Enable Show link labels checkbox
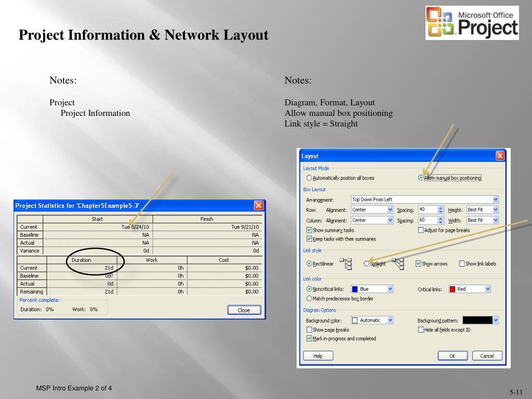The image size is (532, 399). [x=462, y=263]
